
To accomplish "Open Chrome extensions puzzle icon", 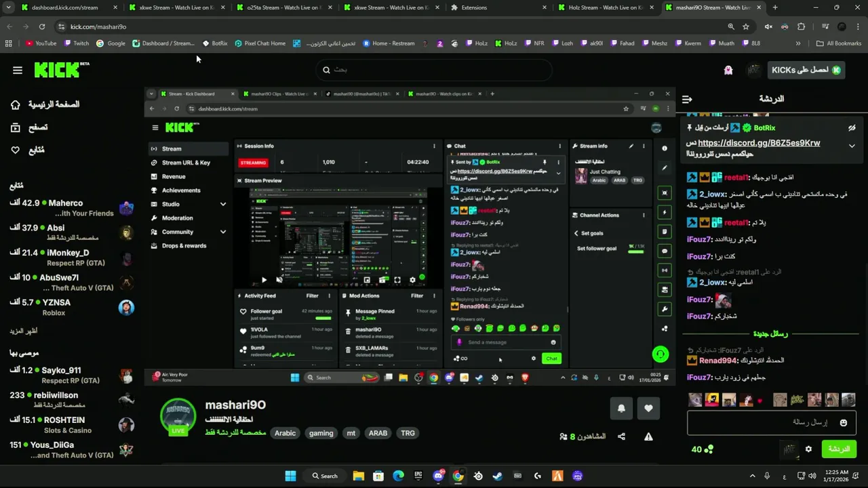I will [802, 26].
